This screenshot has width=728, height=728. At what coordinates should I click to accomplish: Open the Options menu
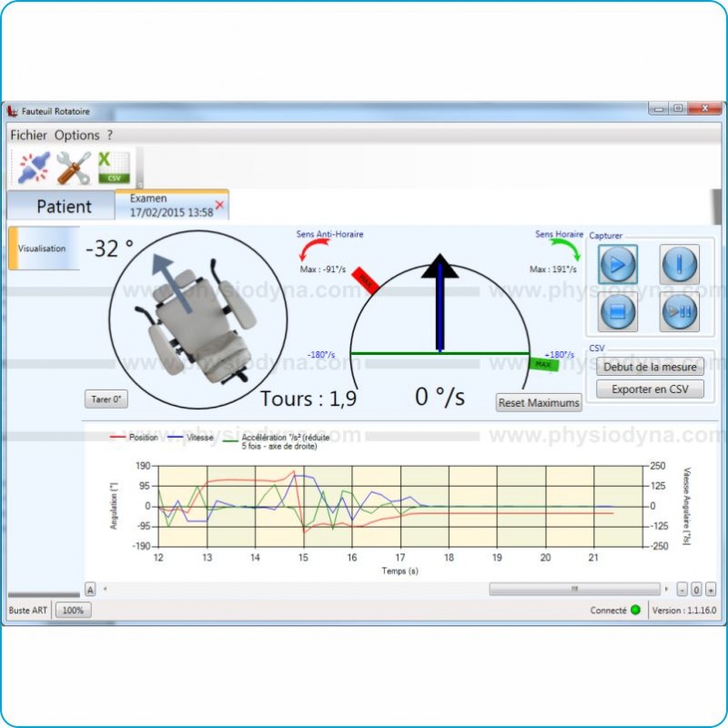76,135
